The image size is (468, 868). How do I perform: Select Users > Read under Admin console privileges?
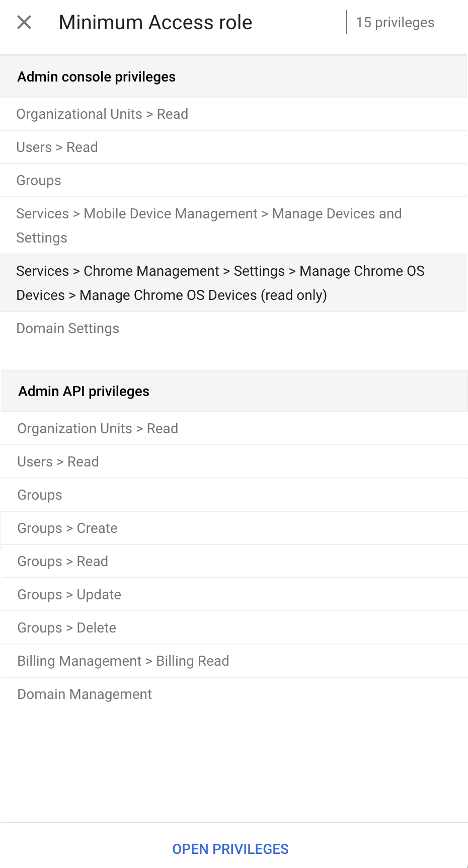click(x=57, y=147)
